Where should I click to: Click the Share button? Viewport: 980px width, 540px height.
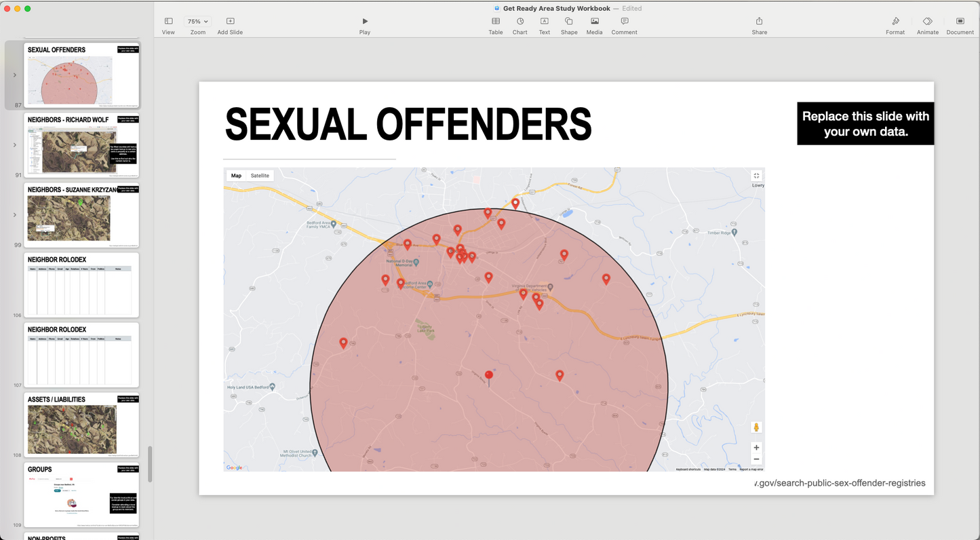pos(760,25)
